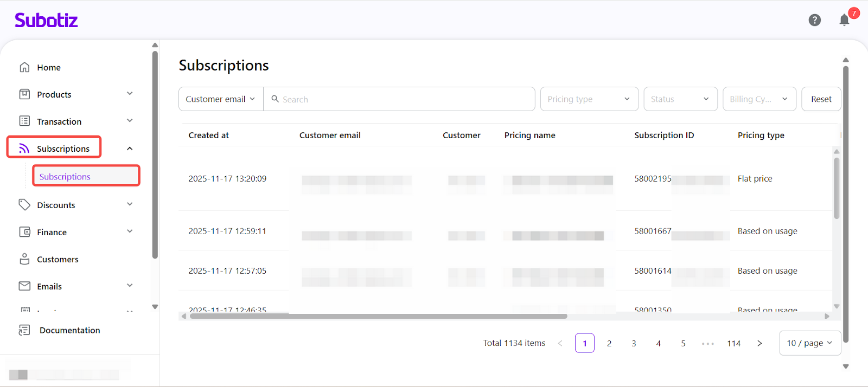The width and height of the screenshot is (868, 387).
Task: Open the notifications bell icon
Action: coord(844,20)
